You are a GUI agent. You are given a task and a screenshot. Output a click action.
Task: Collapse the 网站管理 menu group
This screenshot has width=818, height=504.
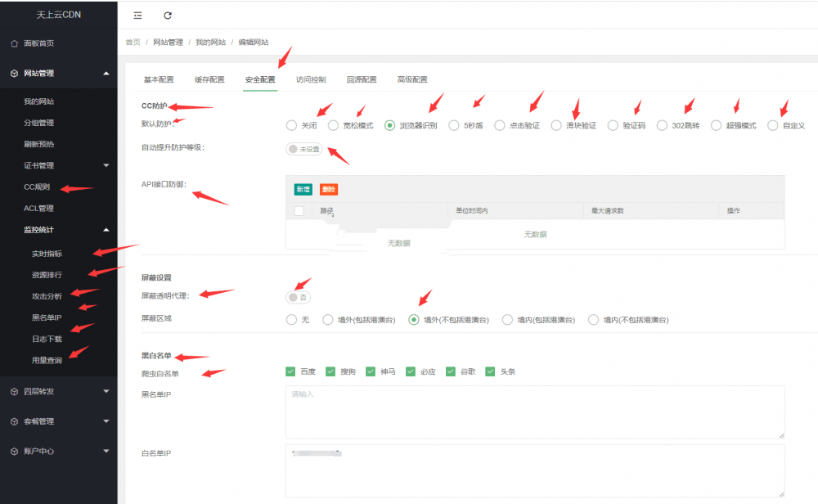click(x=57, y=73)
